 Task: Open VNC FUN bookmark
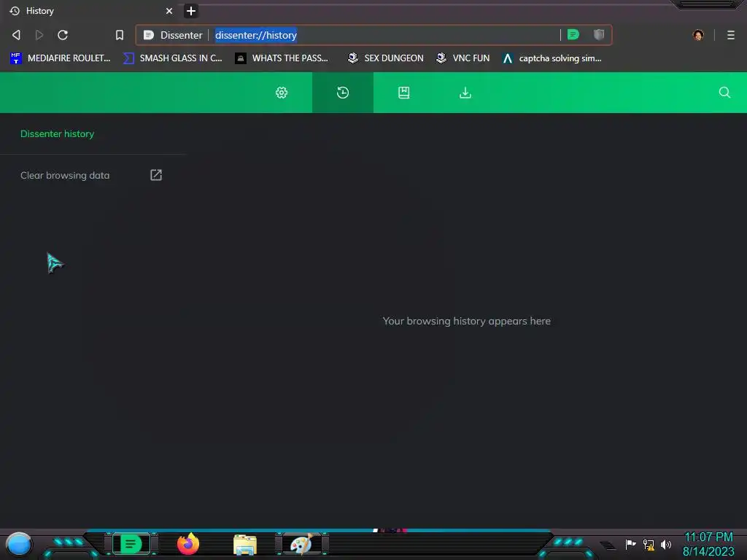(x=463, y=58)
